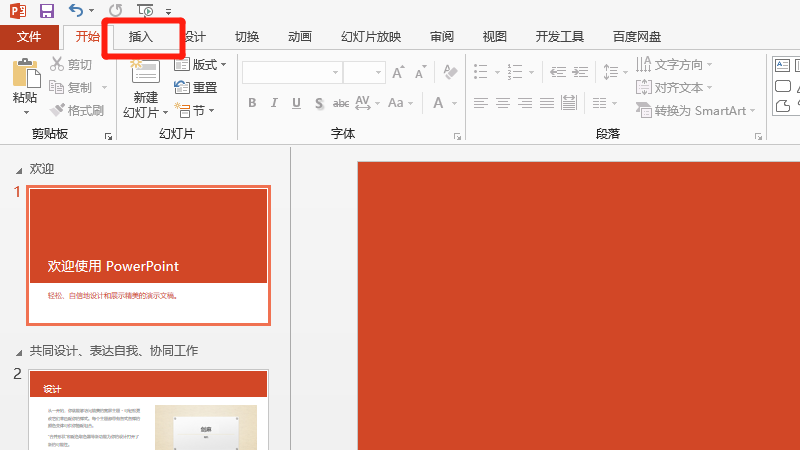This screenshot has height=450, width=800.
Task: Click the 新建幻灯片 icon
Action: pos(145,71)
